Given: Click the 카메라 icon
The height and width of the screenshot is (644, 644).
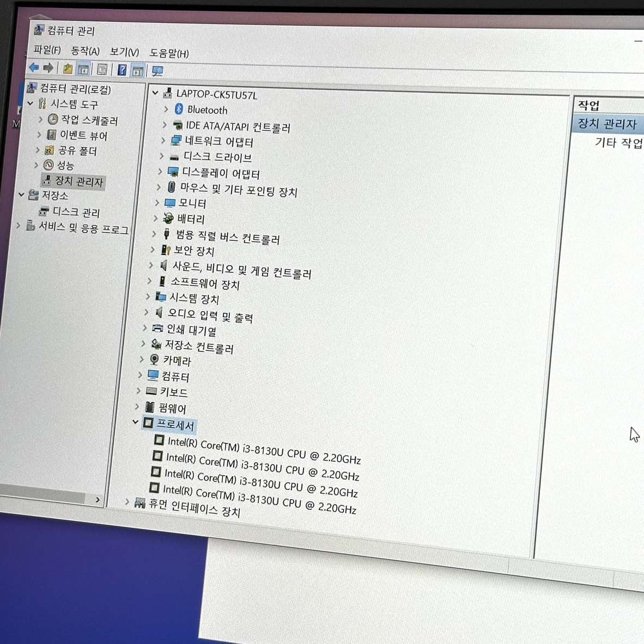Looking at the screenshot, I should pyautogui.click(x=154, y=360).
